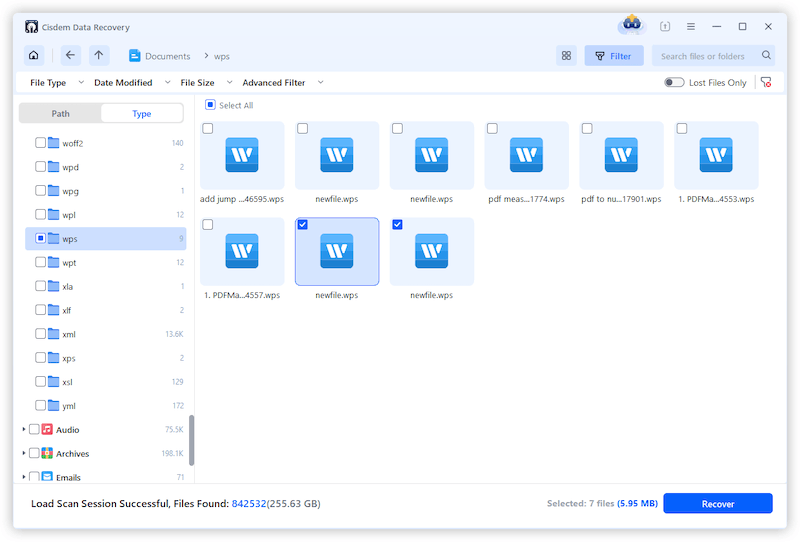Select the wpl folder in tree
This screenshot has width=800, height=542.
coord(106,214)
